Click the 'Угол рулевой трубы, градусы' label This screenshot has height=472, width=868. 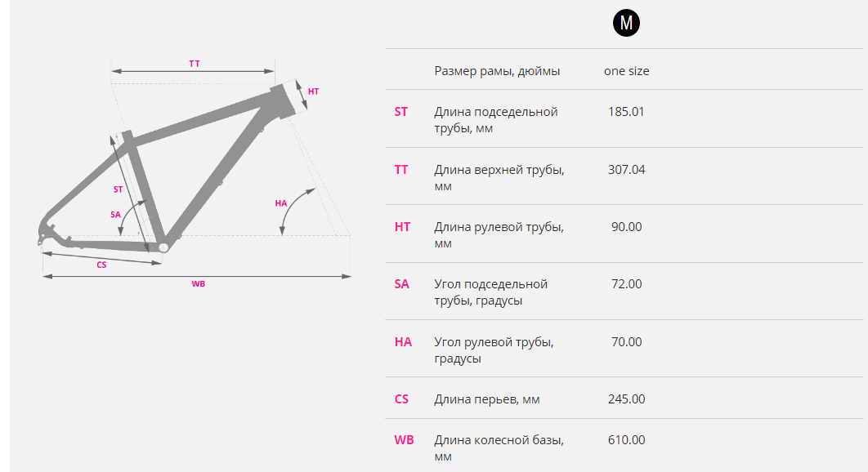pos(494,350)
